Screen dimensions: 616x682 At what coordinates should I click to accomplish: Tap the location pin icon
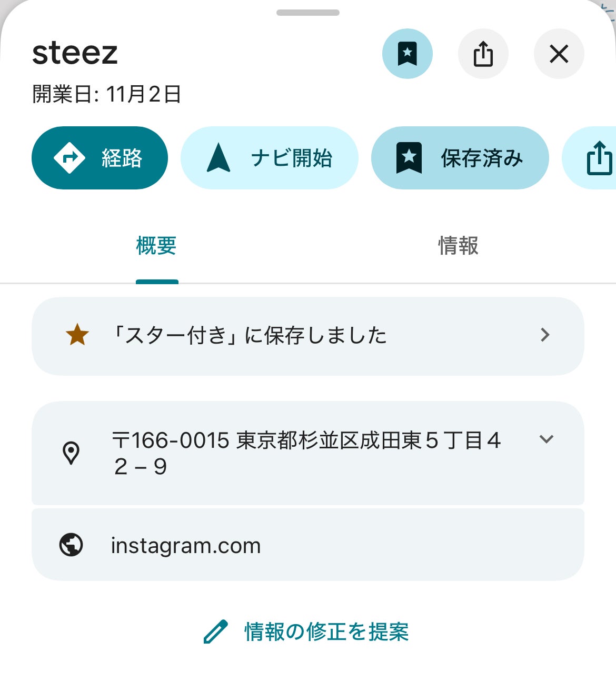click(x=71, y=453)
